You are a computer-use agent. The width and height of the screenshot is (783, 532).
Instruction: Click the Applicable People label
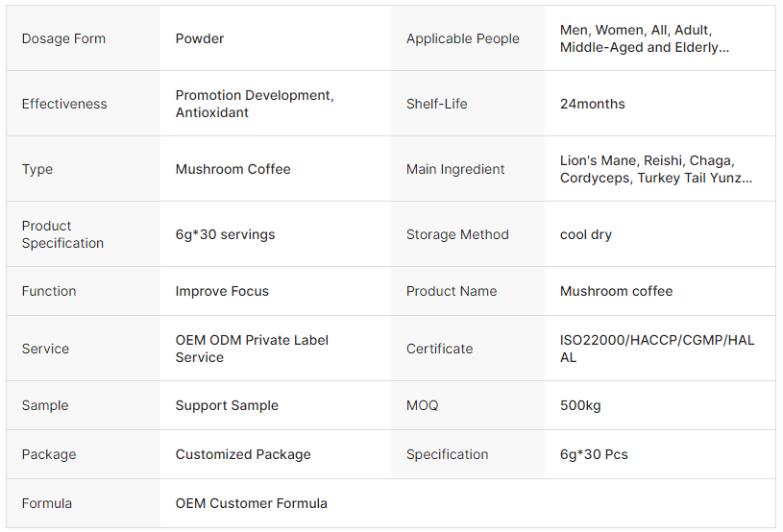click(462, 38)
